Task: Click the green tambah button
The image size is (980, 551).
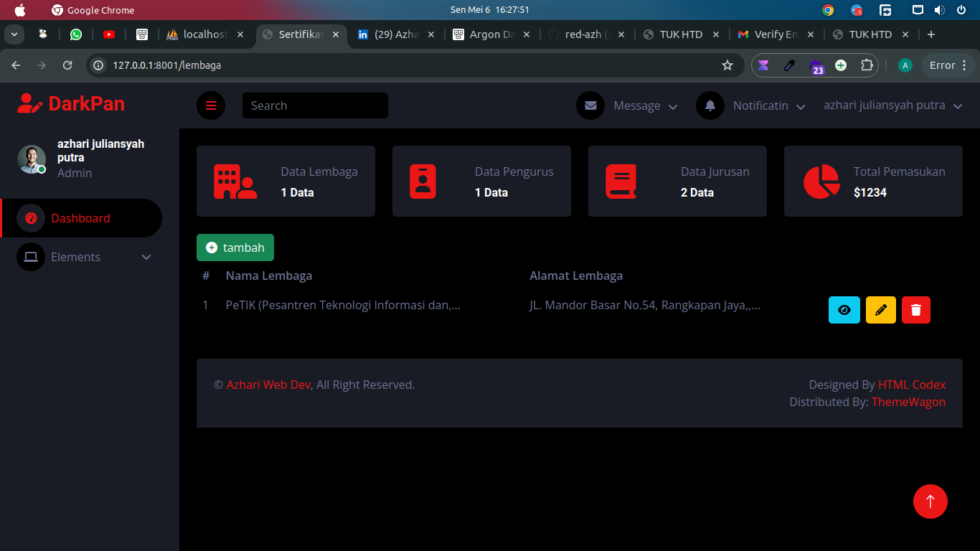Action: click(235, 248)
